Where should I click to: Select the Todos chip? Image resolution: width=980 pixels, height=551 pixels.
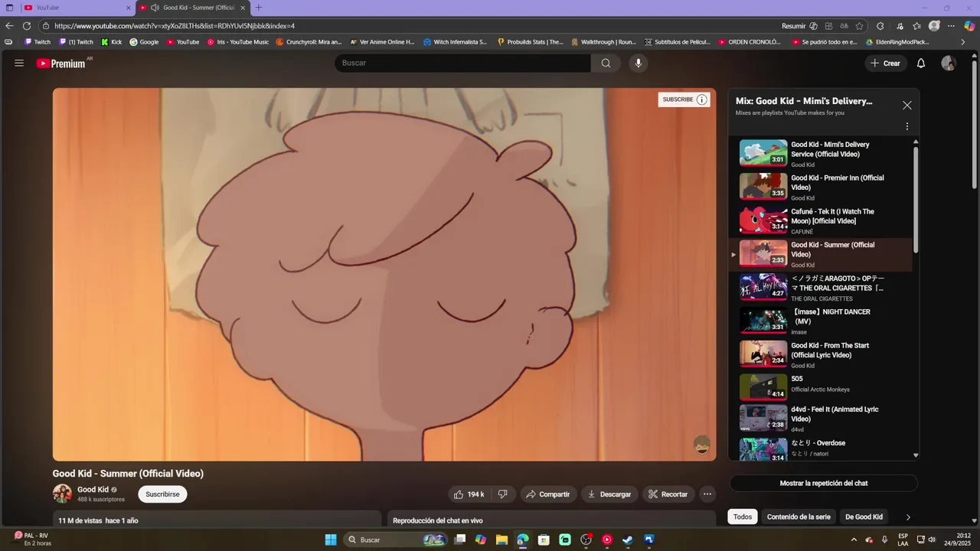pos(743,517)
